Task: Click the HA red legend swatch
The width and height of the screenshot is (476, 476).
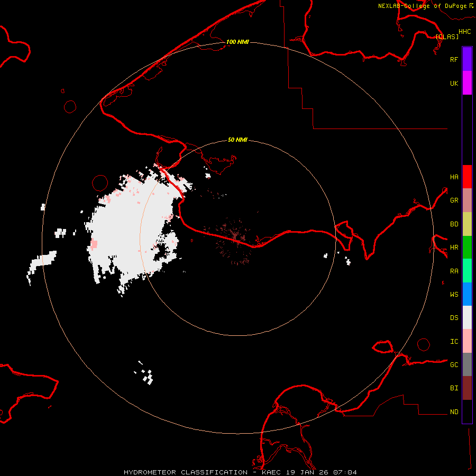Action: (467, 177)
